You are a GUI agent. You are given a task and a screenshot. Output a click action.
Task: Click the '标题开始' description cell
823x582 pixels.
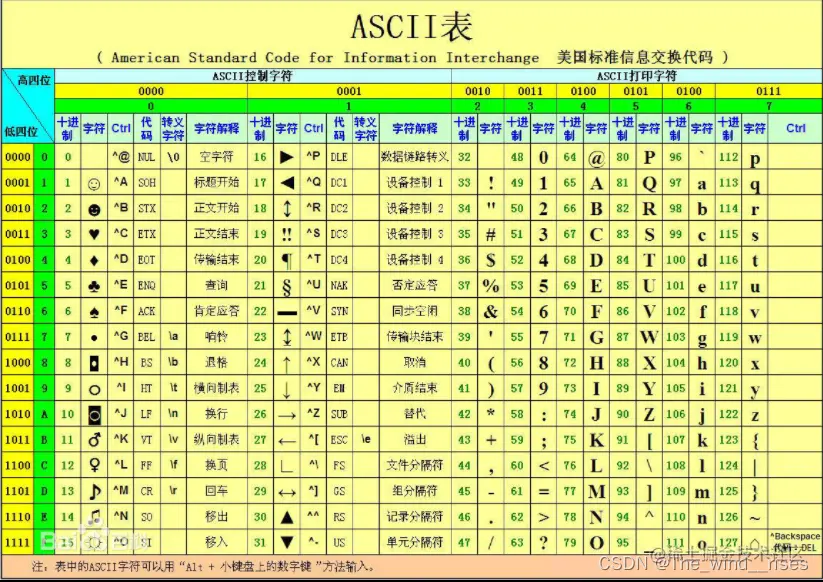pyautogui.click(x=216, y=183)
